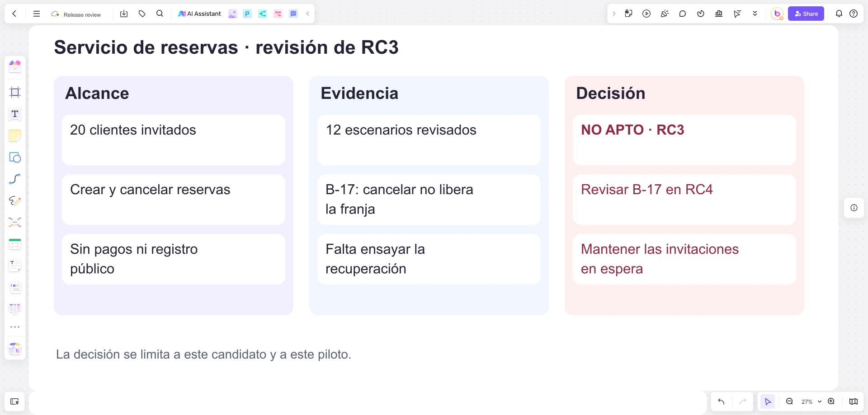
Task: Click the export download icon
Action: pyautogui.click(x=124, y=14)
